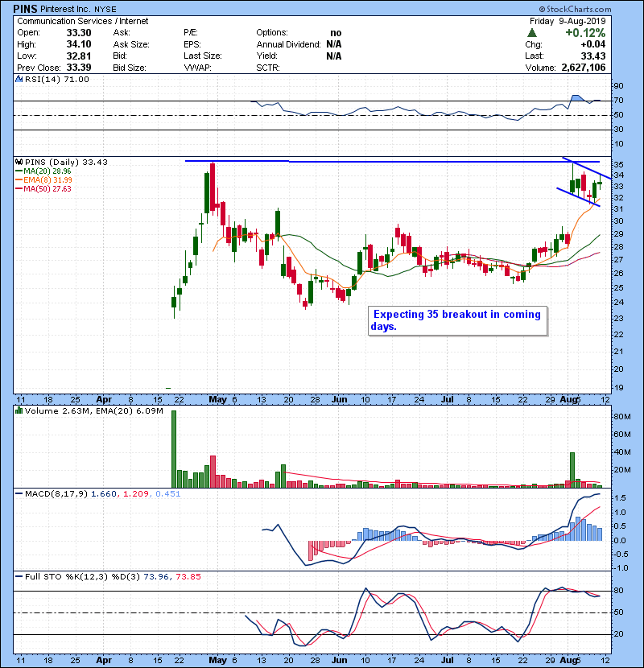Select the MACD histogram value 0.451
The width and height of the screenshot is (644, 668).
[168, 494]
